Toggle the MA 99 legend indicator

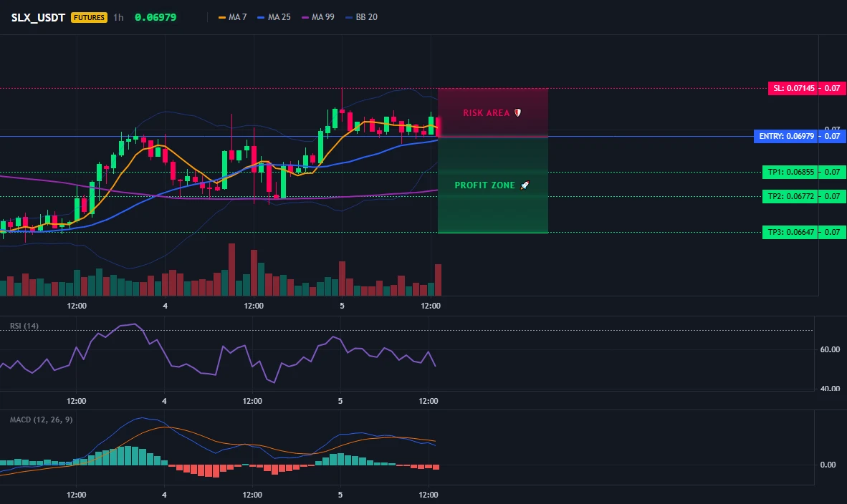pyautogui.click(x=318, y=17)
